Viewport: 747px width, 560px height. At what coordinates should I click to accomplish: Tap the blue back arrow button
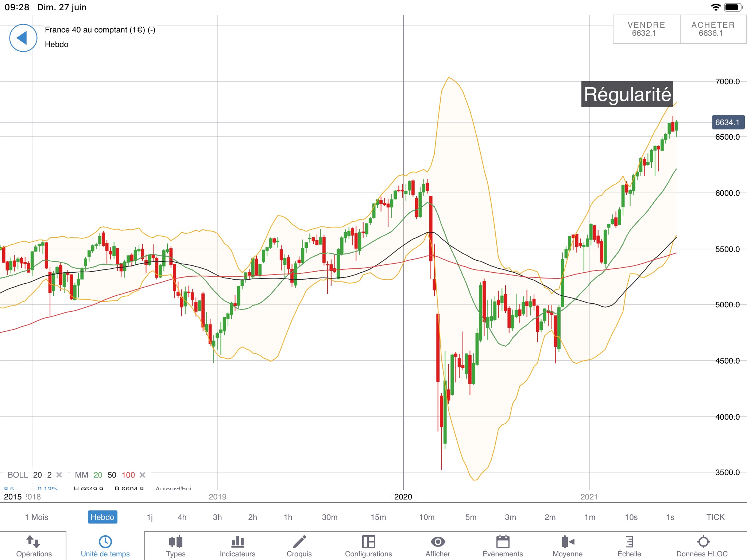click(23, 38)
